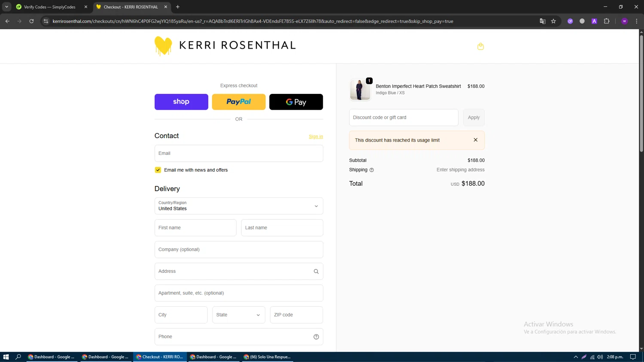Go back to previous browser page
The image size is (644, 362).
[x=7, y=21]
